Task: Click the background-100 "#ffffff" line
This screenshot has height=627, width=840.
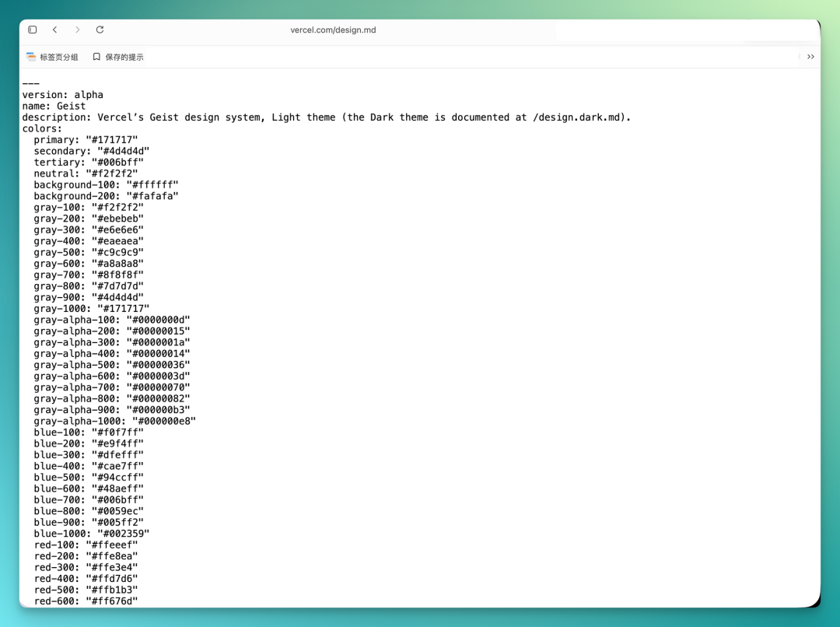Action: (x=106, y=185)
